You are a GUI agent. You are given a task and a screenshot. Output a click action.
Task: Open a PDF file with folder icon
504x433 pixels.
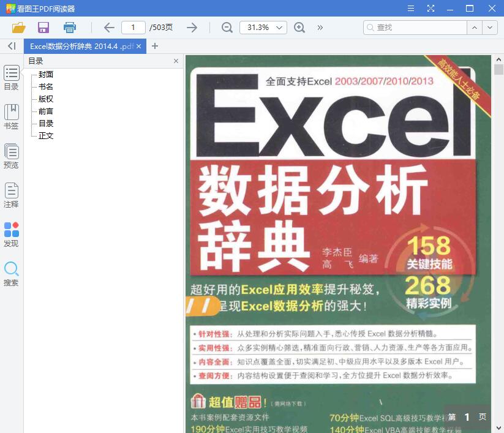[18, 28]
